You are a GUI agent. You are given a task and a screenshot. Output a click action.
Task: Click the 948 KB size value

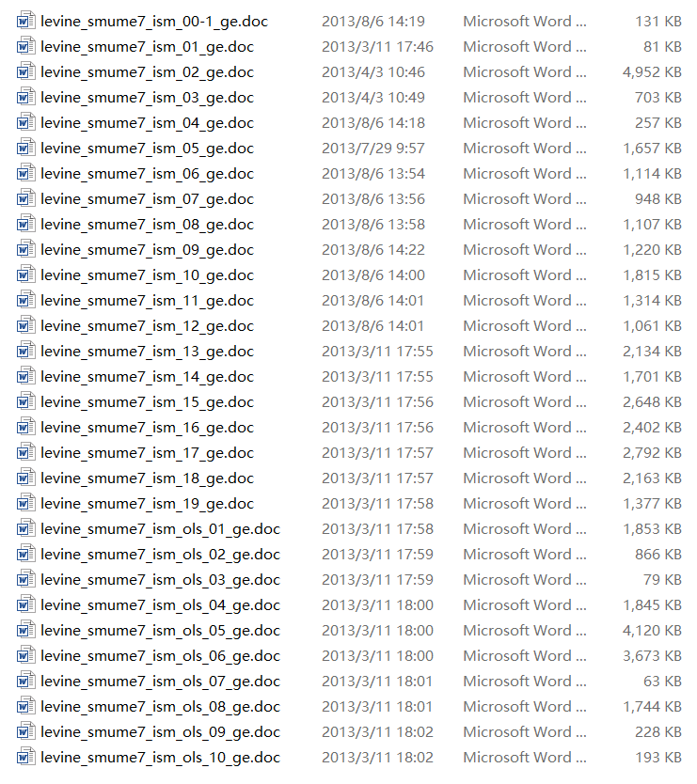click(x=658, y=199)
